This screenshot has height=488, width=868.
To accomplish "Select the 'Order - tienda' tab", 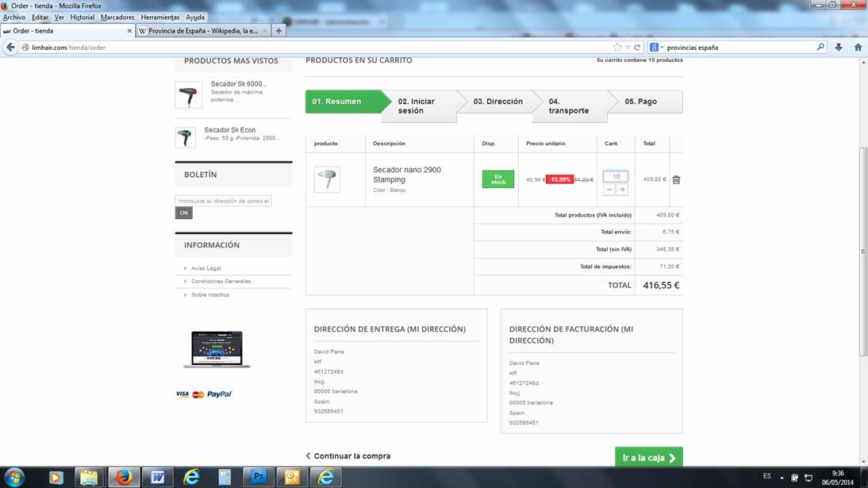I will pos(67,31).
